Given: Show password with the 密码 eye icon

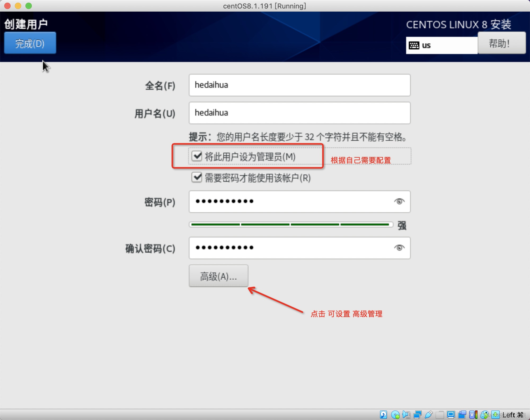Looking at the screenshot, I should pyautogui.click(x=399, y=202).
